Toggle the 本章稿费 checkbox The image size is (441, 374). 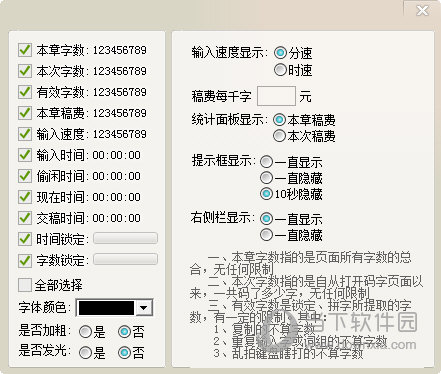pyautogui.click(x=25, y=113)
